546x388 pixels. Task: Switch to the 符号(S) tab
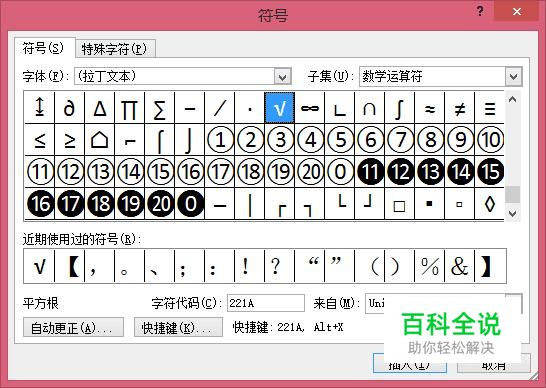point(44,48)
